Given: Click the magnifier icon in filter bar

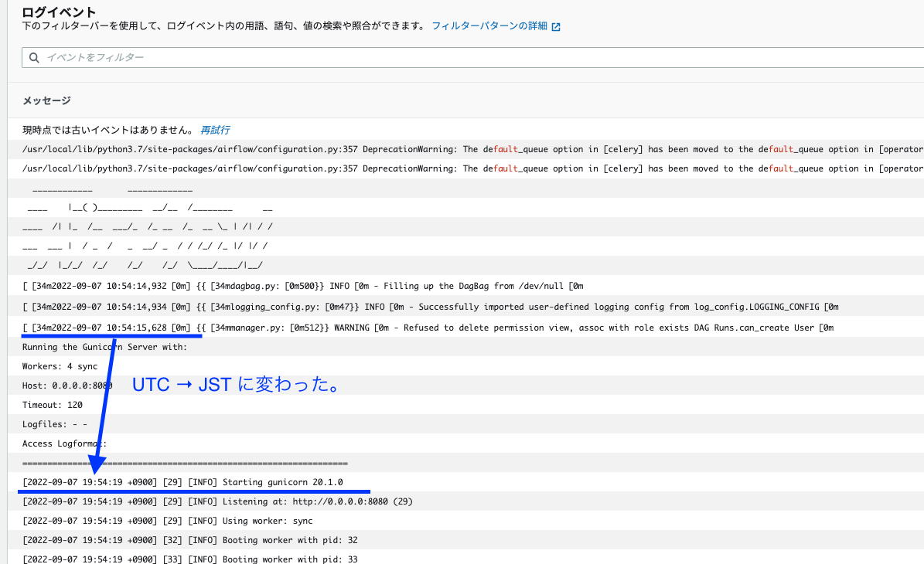Looking at the screenshot, I should click(34, 58).
